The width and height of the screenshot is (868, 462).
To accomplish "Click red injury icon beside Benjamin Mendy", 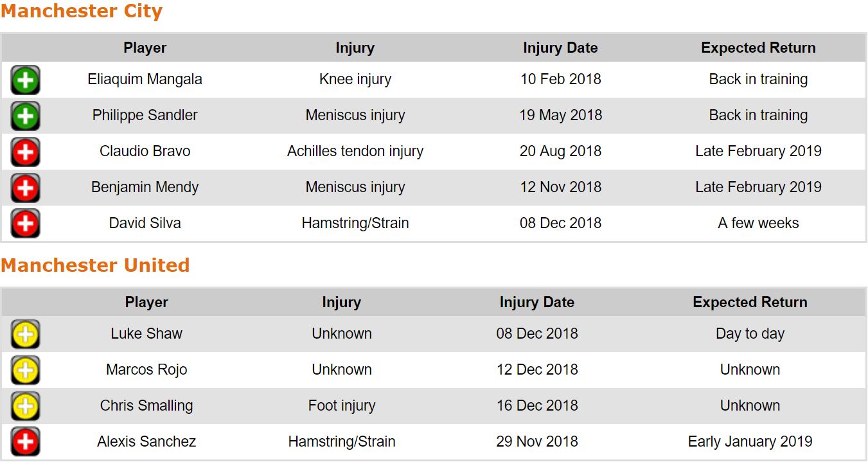I will click(25, 188).
